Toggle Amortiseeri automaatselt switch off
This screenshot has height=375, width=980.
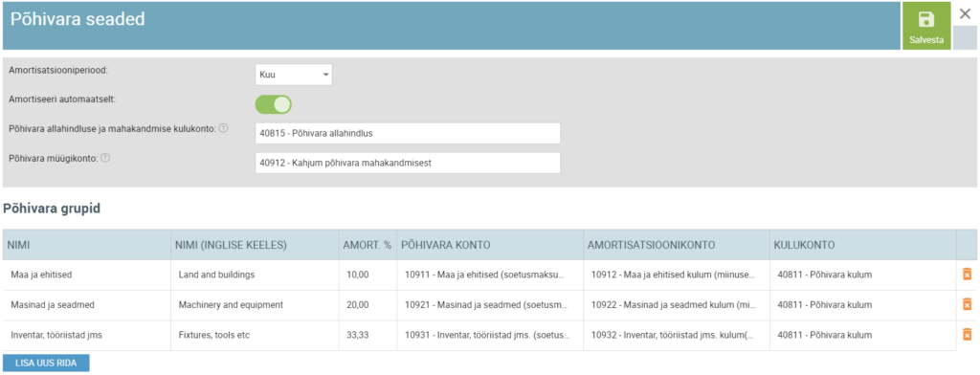coord(273,104)
